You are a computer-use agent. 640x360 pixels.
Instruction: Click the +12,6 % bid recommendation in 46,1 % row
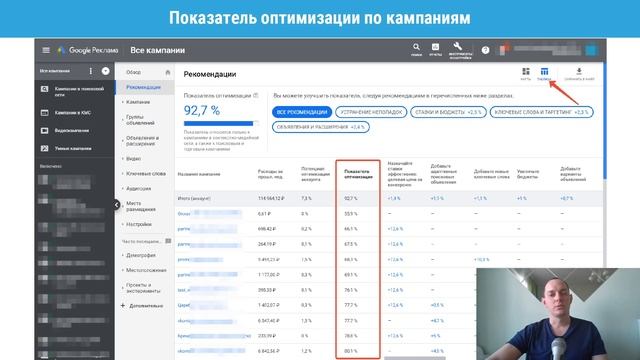[x=395, y=229]
